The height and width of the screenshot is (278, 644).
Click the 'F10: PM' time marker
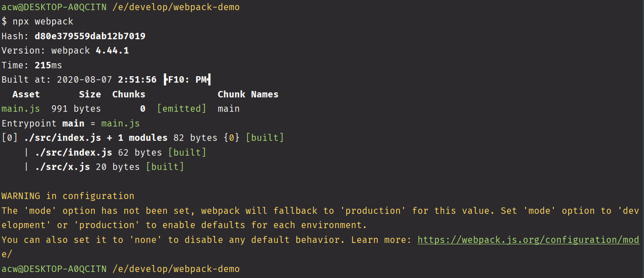click(187, 80)
